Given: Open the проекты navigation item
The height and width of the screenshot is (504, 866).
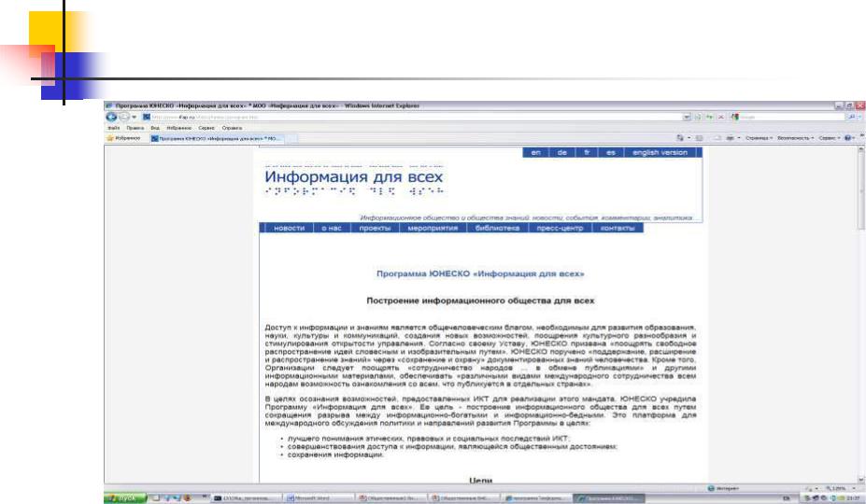Looking at the screenshot, I should (x=375, y=228).
